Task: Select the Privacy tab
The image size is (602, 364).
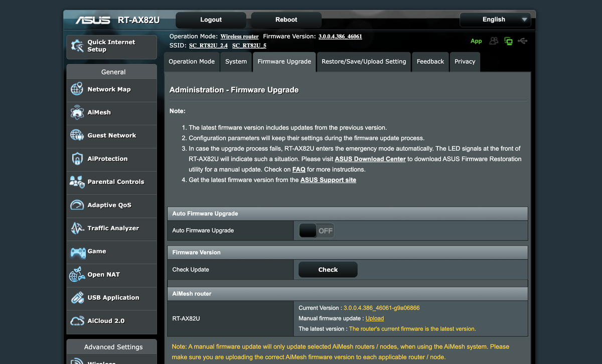Action: pyautogui.click(x=465, y=62)
